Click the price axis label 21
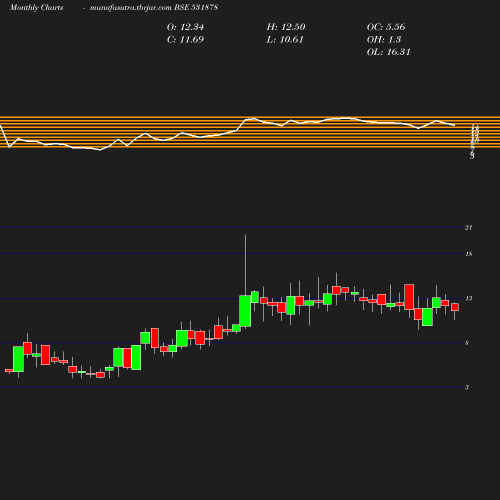This screenshot has width=500, height=500. pos(468,228)
